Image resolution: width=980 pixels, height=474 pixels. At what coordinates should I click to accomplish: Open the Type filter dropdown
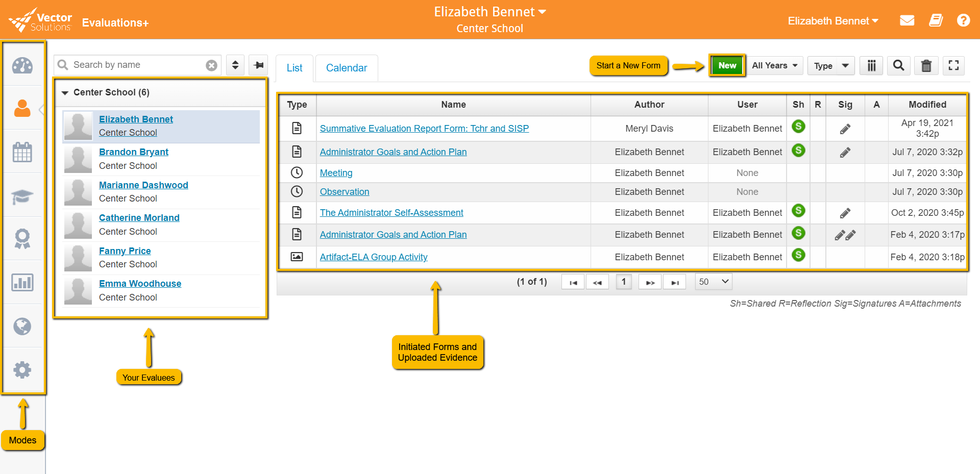click(830, 65)
